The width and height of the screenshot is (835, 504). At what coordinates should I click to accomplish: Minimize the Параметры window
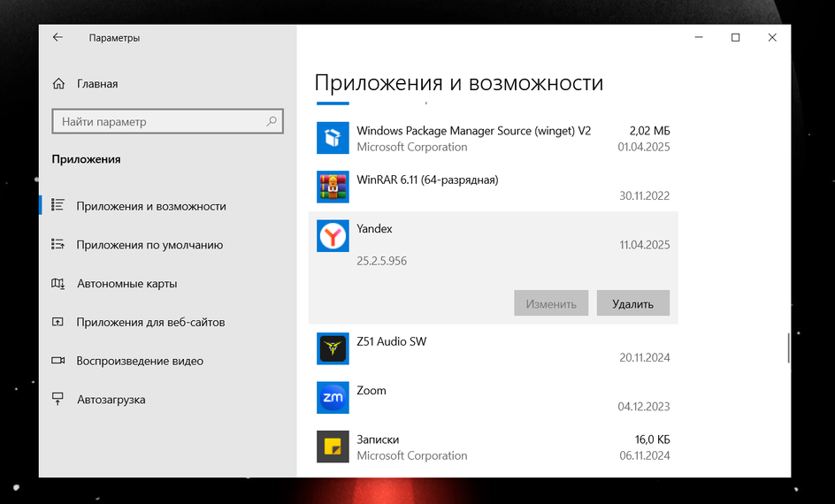699,37
